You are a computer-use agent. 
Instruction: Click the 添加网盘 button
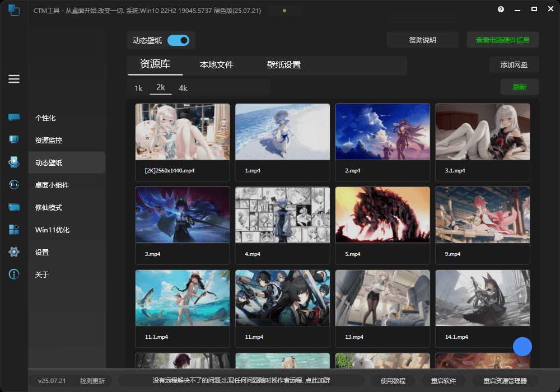(x=514, y=65)
